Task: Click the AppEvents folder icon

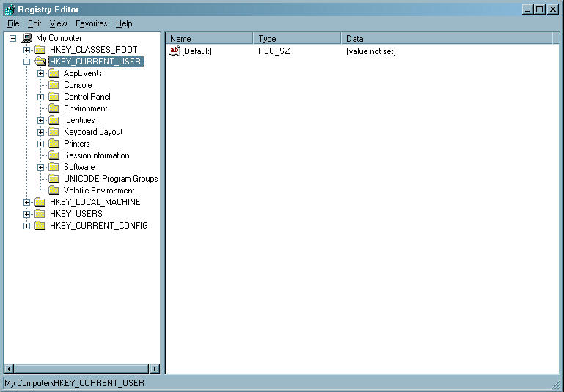Action: point(54,73)
